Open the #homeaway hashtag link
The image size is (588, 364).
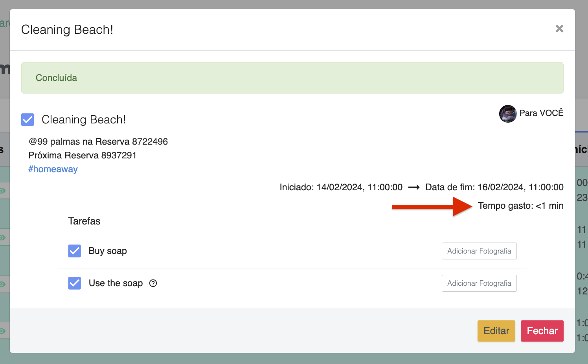coord(53,169)
